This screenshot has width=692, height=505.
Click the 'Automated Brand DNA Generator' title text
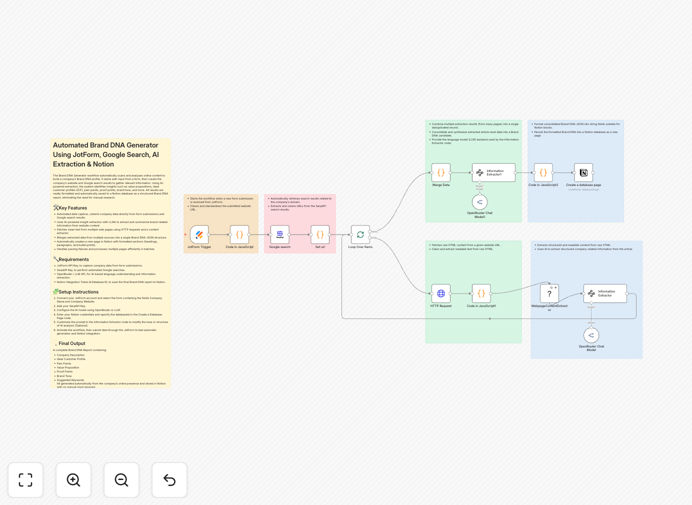coord(106,155)
